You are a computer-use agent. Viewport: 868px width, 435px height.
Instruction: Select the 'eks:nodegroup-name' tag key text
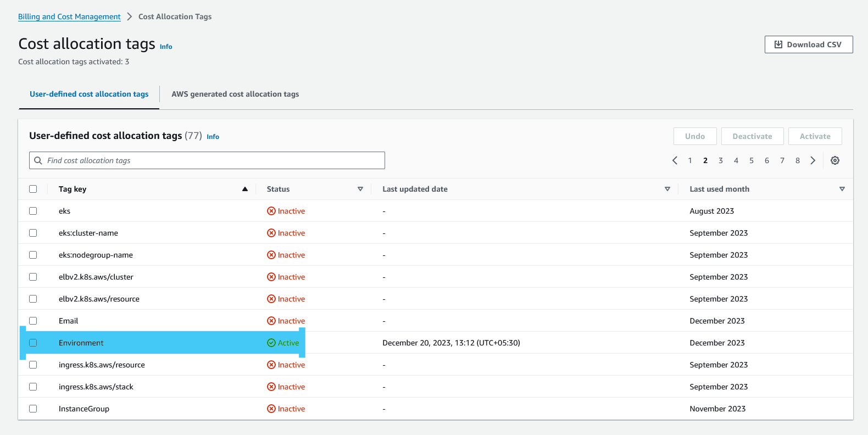(x=96, y=255)
